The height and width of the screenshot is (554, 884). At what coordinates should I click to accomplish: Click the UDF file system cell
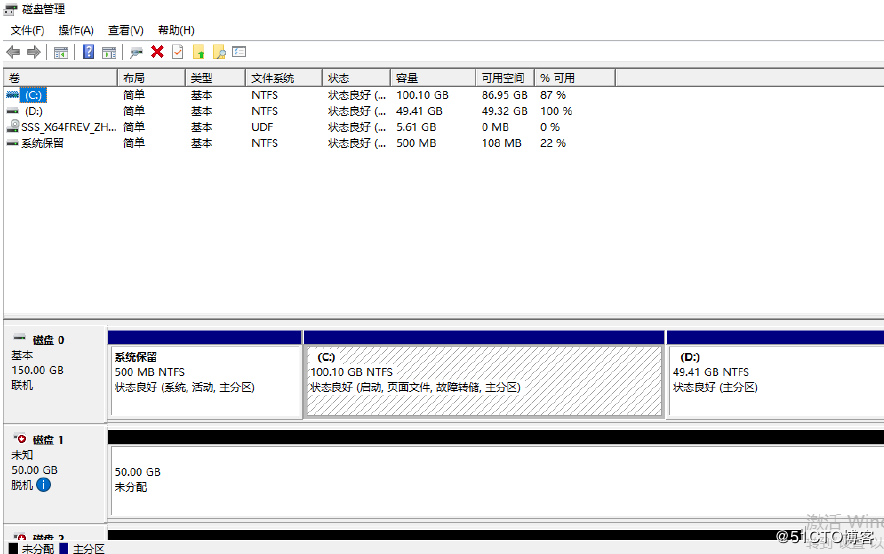point(262,127)
